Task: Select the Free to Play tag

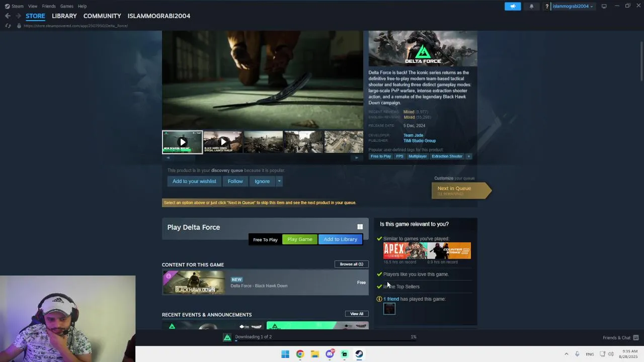Action: point(381,156)
